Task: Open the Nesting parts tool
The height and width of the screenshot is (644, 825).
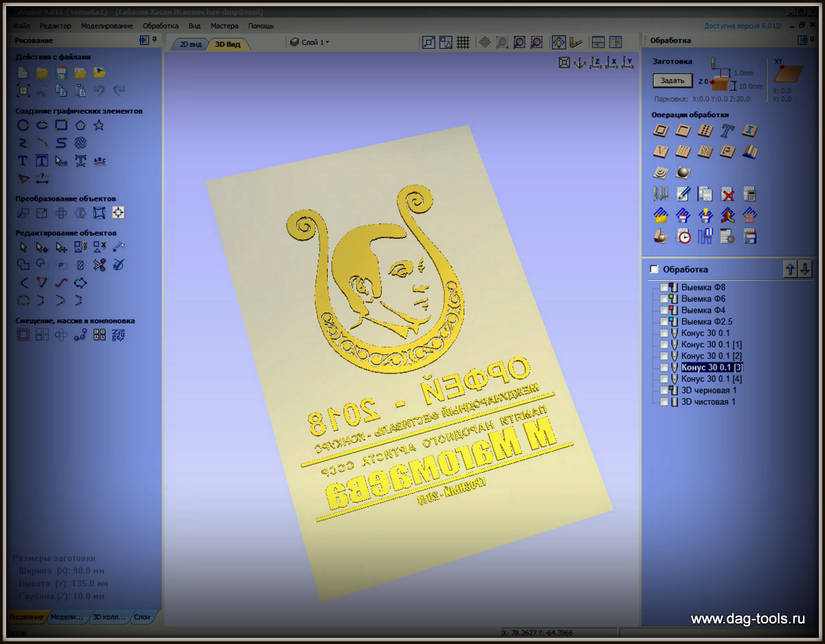Action: (118, 335)
